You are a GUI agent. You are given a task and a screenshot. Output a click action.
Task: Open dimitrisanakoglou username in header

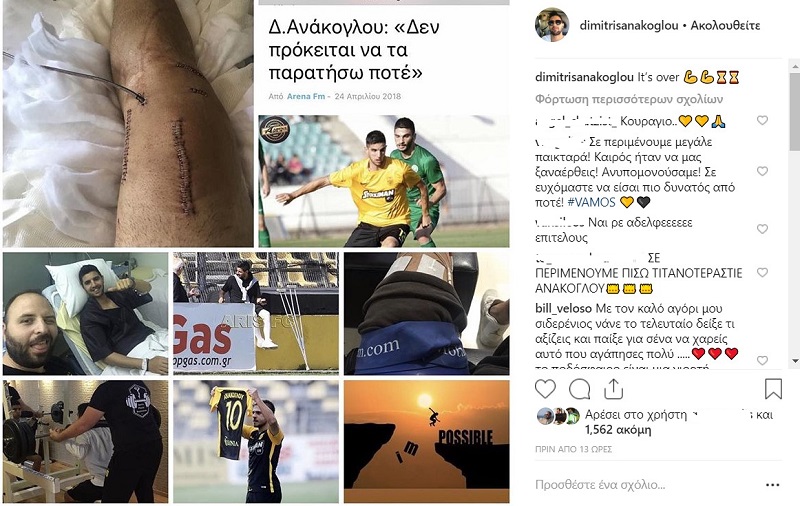tap(629, 25)
